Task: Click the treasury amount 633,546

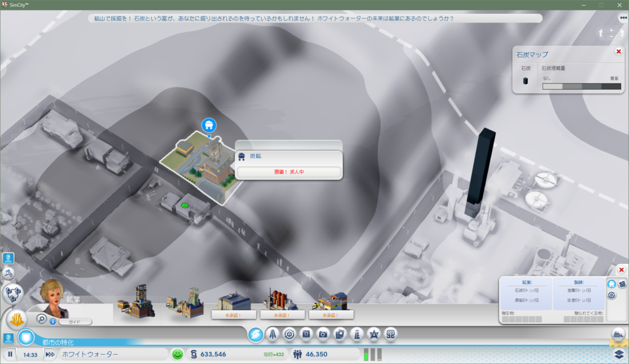Action: tap(213, 354)
